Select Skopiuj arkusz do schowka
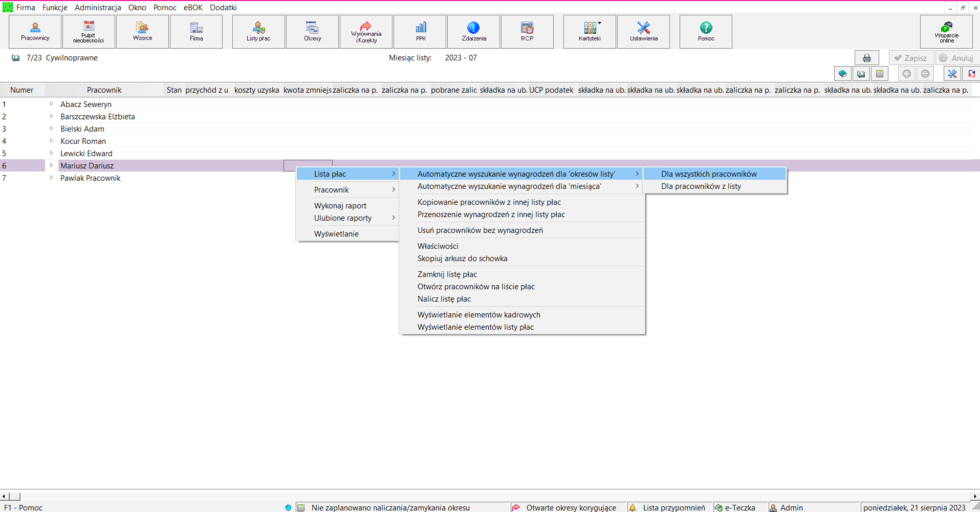The image size is (980, 512). [522, 259]
